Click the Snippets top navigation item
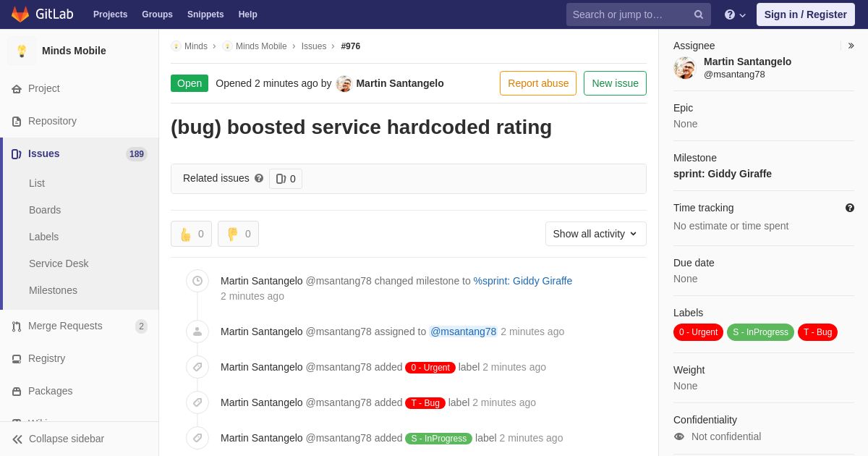Image resolution: width=868 pixels, height=456 pixels. 205,14
